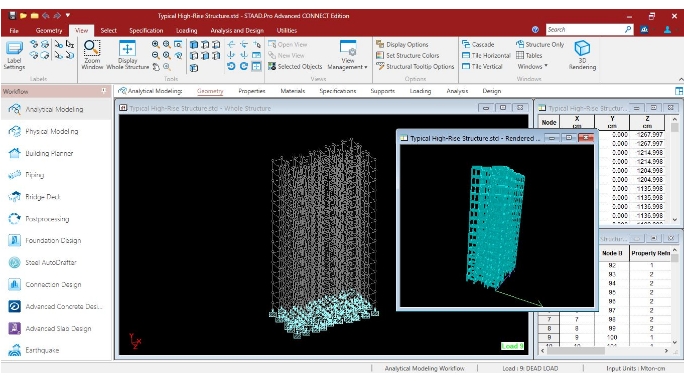Click Display Options button

402,45
